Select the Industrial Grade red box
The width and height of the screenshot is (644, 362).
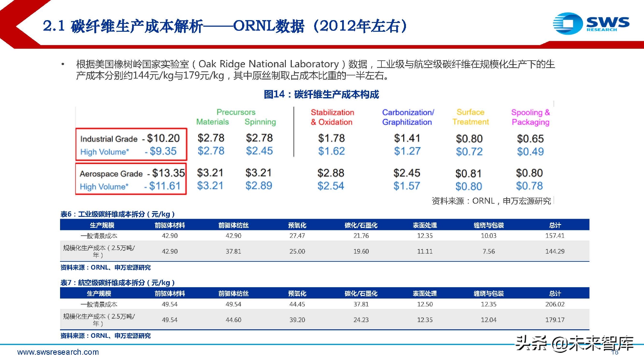click(131, 144)
